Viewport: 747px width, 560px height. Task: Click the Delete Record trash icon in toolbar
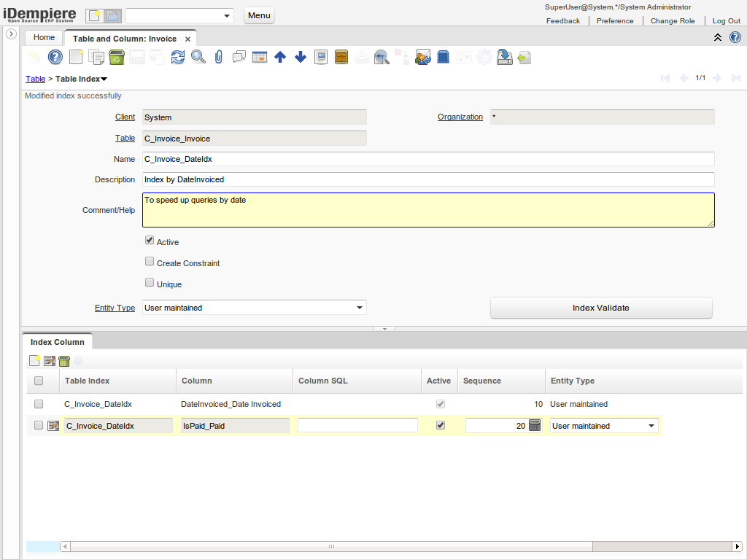point(117,57)
